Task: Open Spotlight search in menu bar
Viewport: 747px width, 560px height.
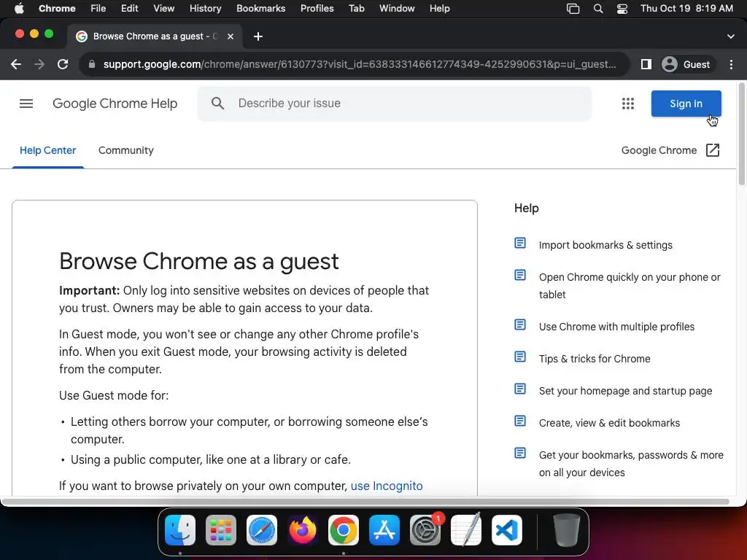Action: tap(598, 9)
